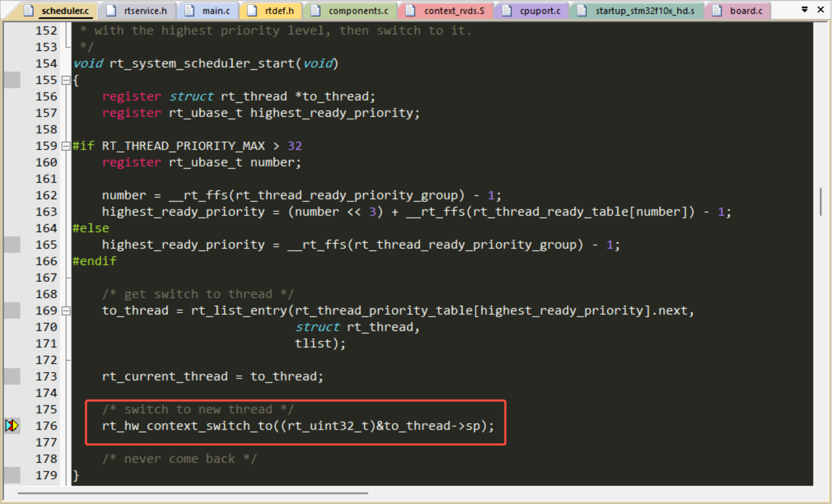
Task: Toggle breakpoint in margin at line 169
Action: pyautogui.click(x=12, y=311)
